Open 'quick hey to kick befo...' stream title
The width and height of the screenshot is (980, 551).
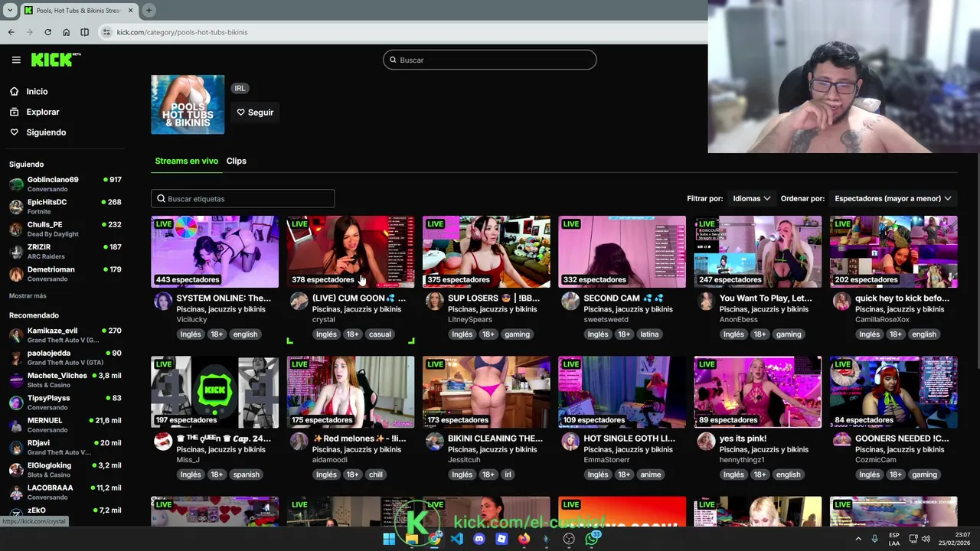902,298
